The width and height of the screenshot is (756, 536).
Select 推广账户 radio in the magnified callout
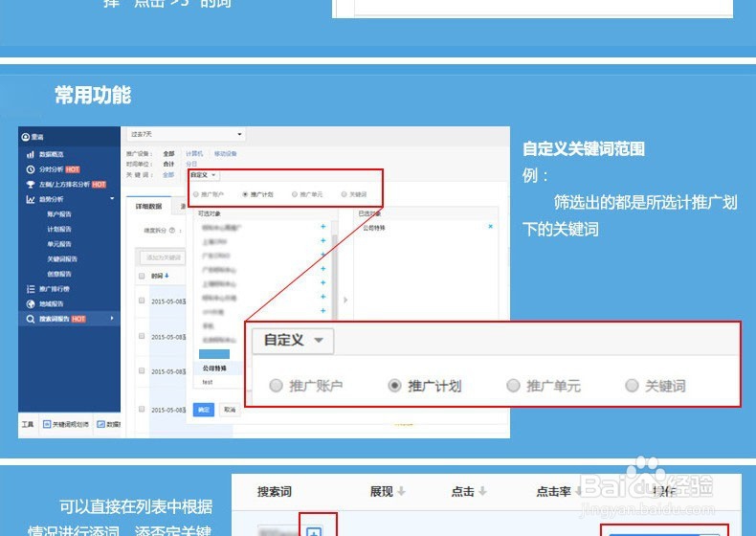(276, 386)
